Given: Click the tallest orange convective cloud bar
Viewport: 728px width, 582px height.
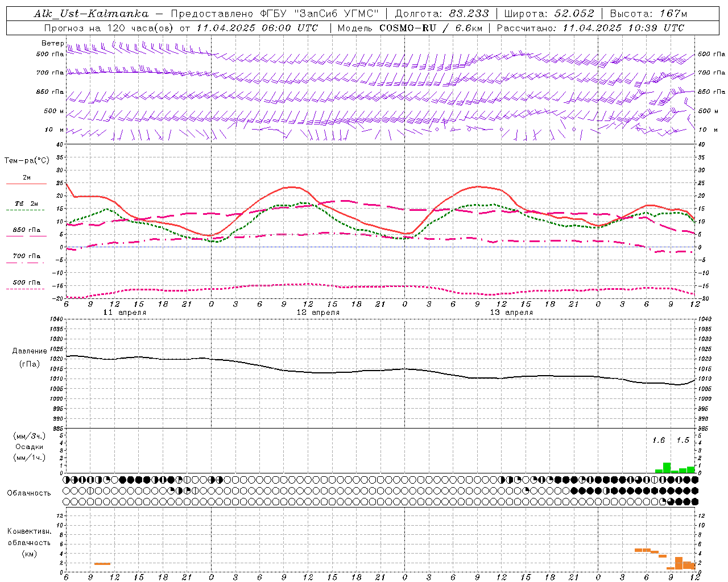Looking at the screenshot, I should [x=679, y=563].
